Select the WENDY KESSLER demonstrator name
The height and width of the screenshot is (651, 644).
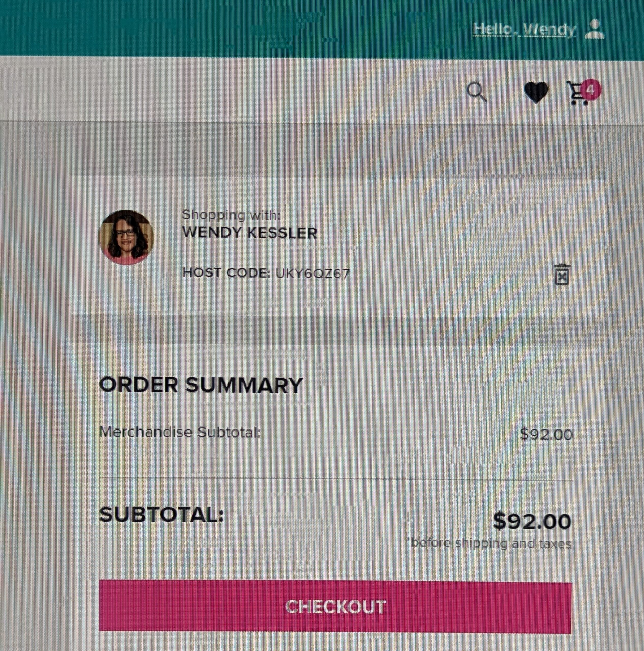(250, 233)
